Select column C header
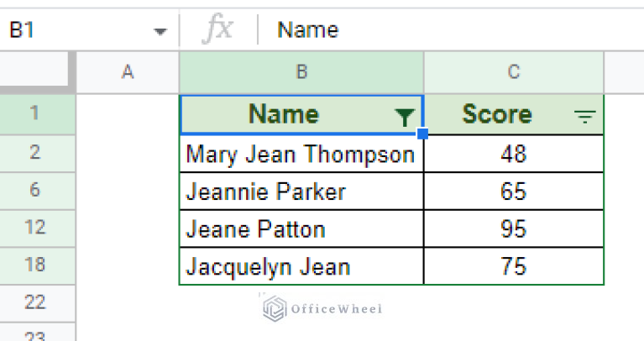Viewport: 644px width, 341px height. (x=514, y=72)
